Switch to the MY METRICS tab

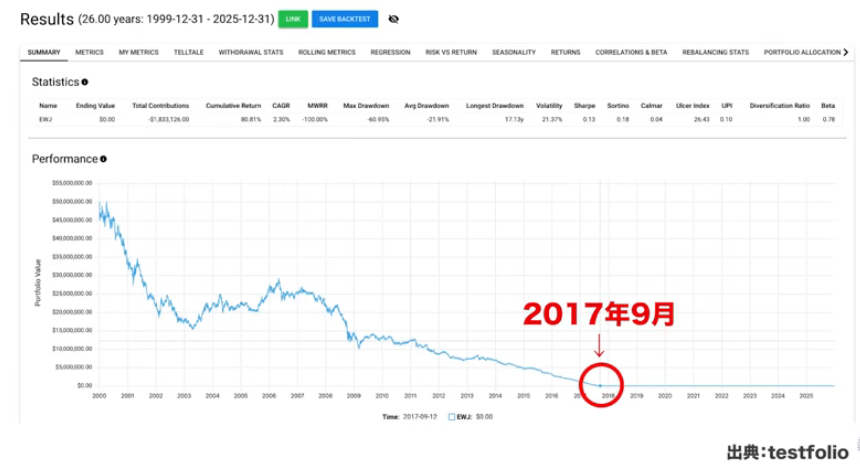point(138,52)
